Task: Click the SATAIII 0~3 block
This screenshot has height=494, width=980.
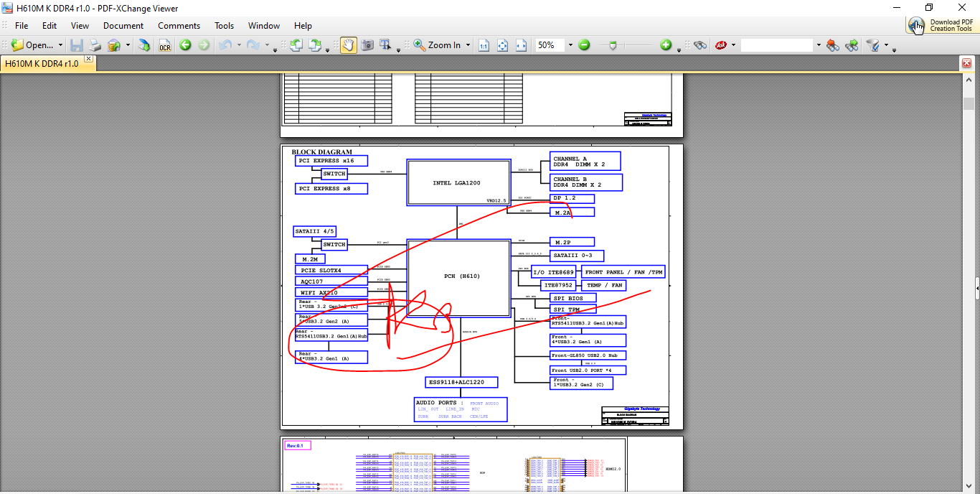Action: pos(577,256)
